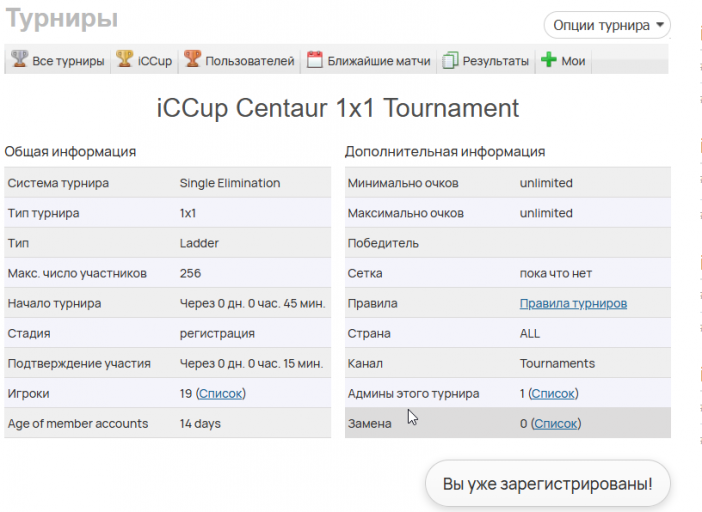This screenshot has height=512, width=702.
Task: Click the регистрация stage value
Action: tap(217, 333)
